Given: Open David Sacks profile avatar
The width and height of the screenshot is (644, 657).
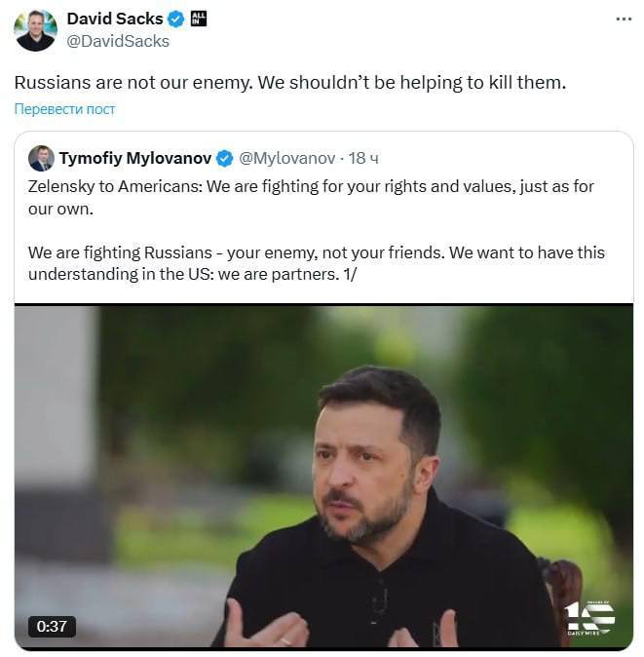Looking at the screenshot, I should click(35, 30).
